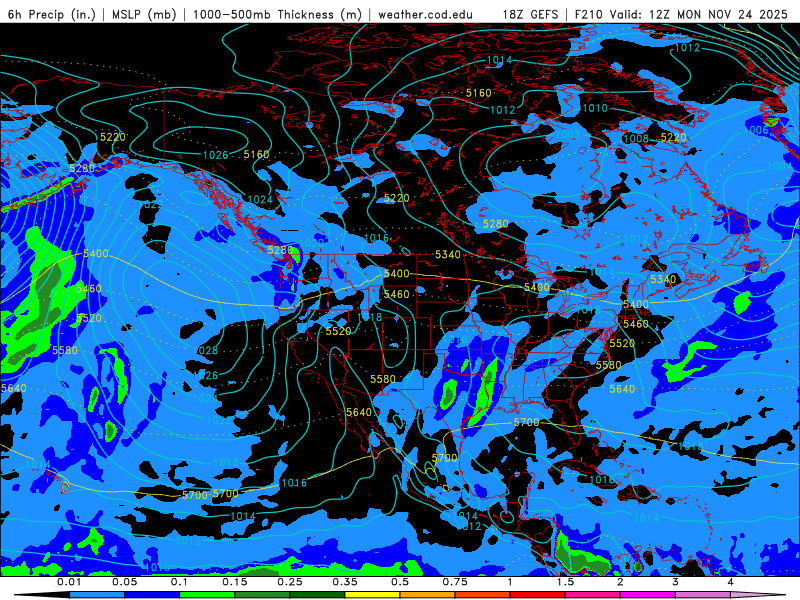This screenshot has height=600, width=800.
Task: Click the '18Z GEFS' model run label
Action: tap(530, 14)
